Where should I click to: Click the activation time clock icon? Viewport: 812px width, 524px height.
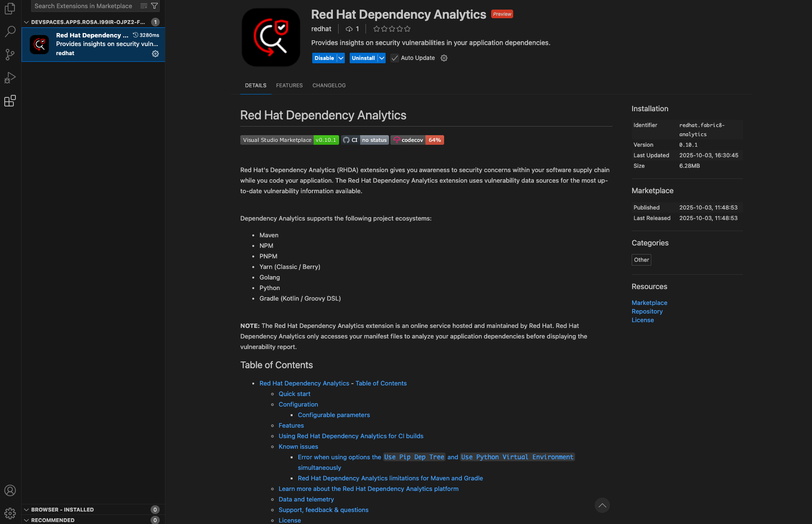pyautogui.click(x=136, y=35)
